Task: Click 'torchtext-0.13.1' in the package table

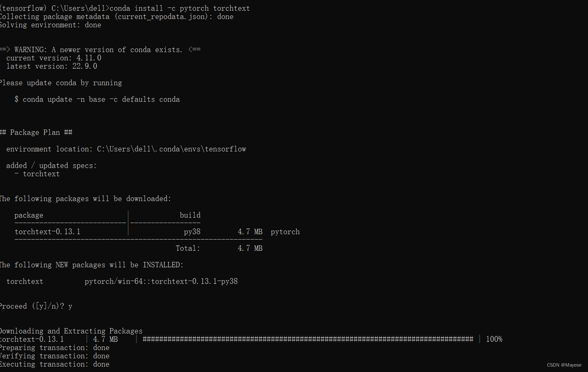Action: 48,232
